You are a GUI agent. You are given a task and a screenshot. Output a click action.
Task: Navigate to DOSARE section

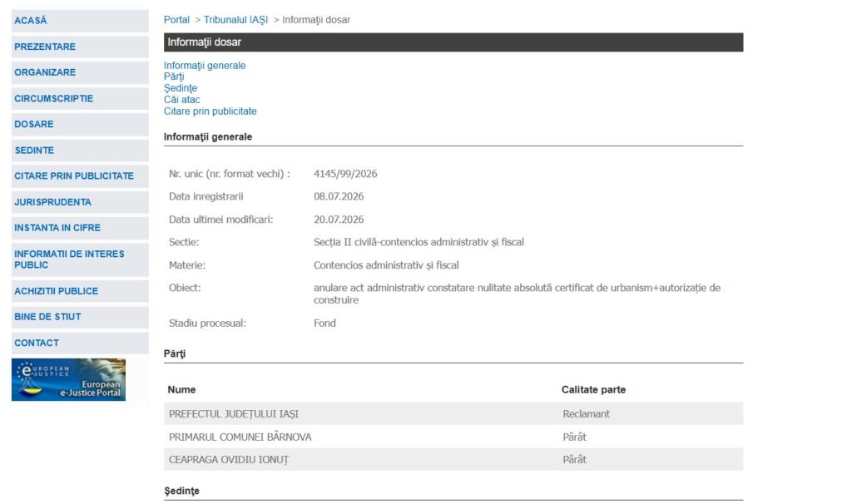tap(80, 125)
